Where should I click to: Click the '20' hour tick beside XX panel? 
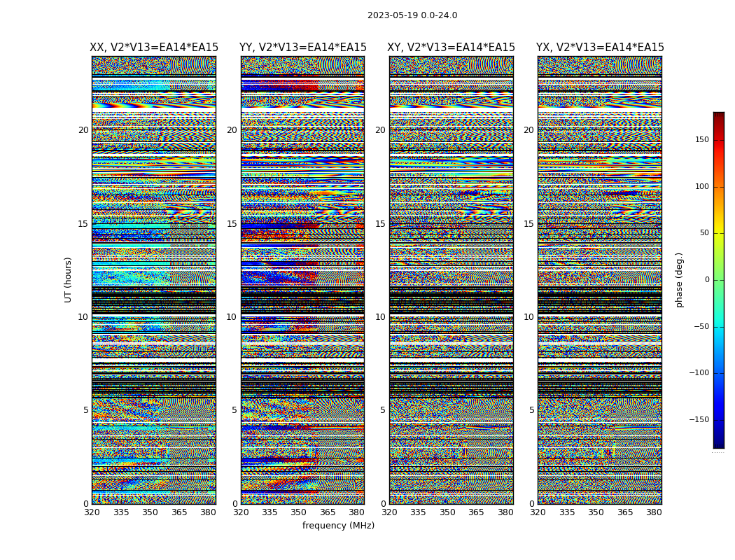(83, 130)
